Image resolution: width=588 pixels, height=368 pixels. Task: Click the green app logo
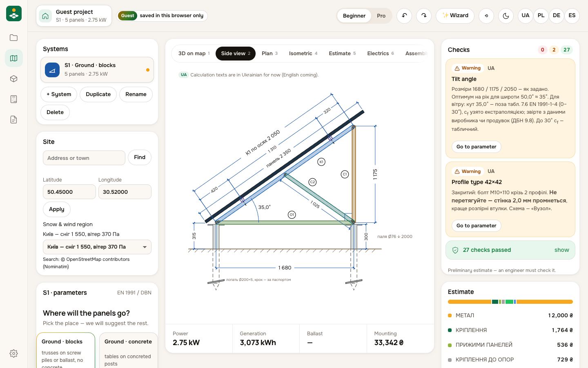[x=14, y=13]
